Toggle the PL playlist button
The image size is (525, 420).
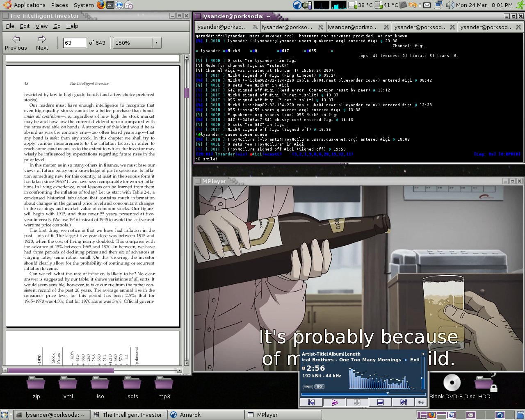pos(307,387)
